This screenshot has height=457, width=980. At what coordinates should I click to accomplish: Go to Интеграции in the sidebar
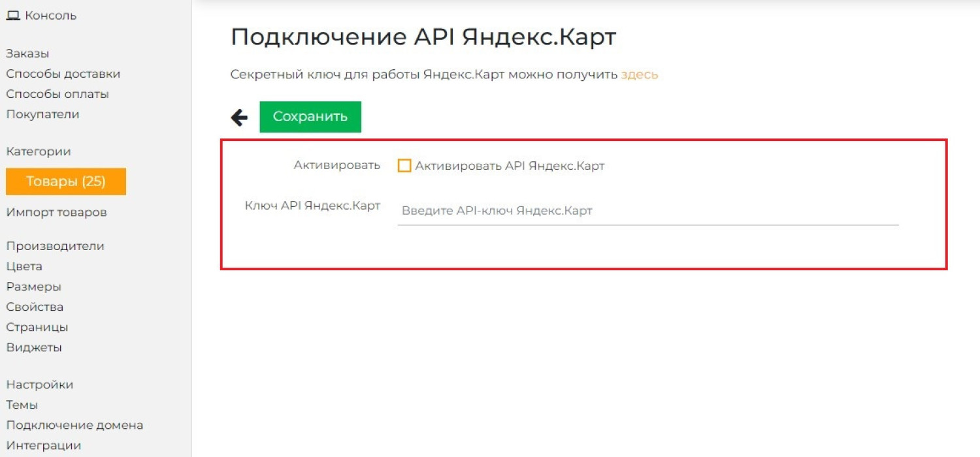44,445
